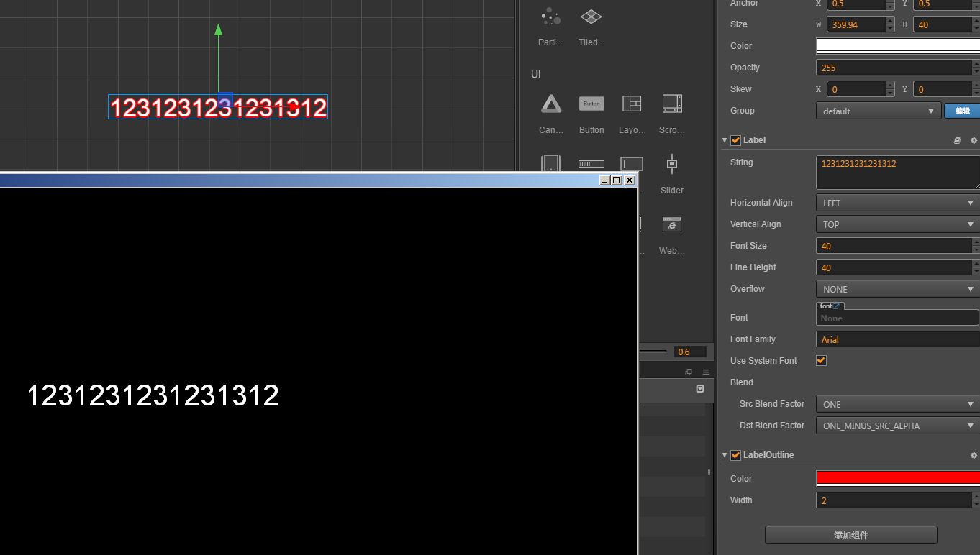The image size is (980, 555).
Task: Add a Canvas node from the UI library
Action: tap(551, 104)
